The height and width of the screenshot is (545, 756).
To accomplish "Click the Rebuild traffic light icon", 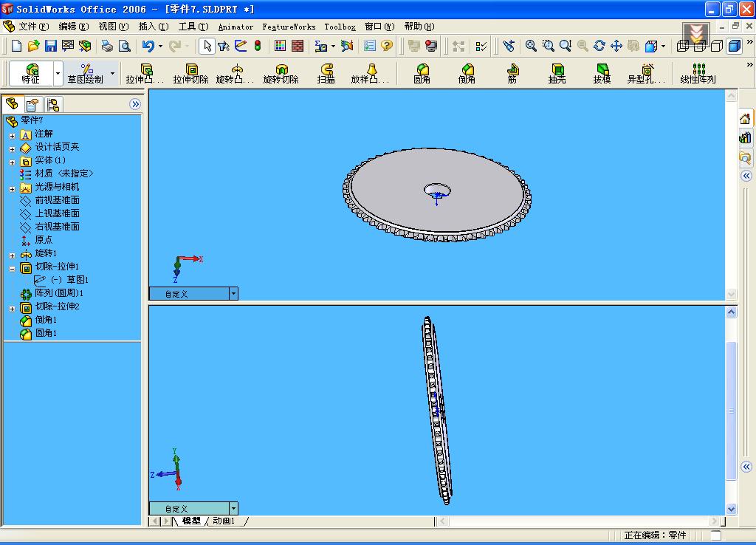I will [258, 46].
